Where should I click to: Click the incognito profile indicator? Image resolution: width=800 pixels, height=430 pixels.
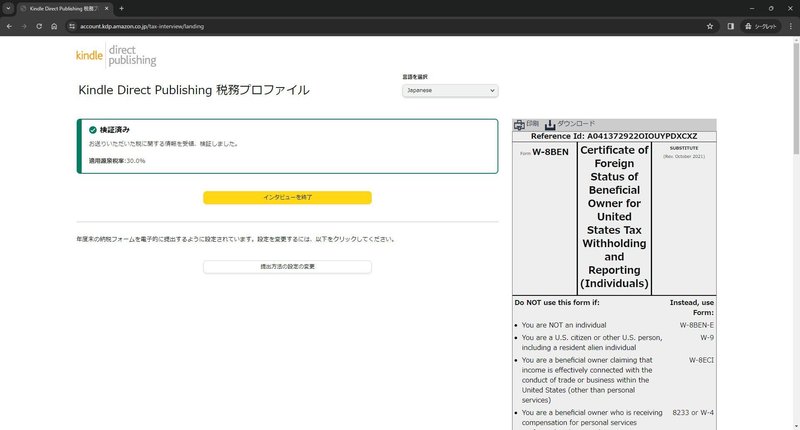[761, 26]
